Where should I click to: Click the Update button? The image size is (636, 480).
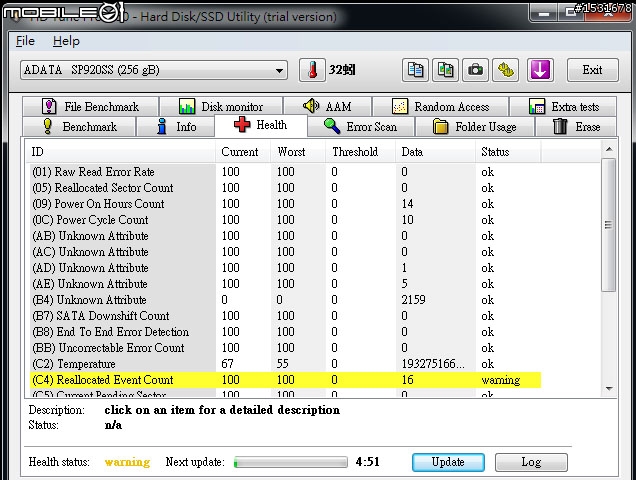(x=448, y=463)
